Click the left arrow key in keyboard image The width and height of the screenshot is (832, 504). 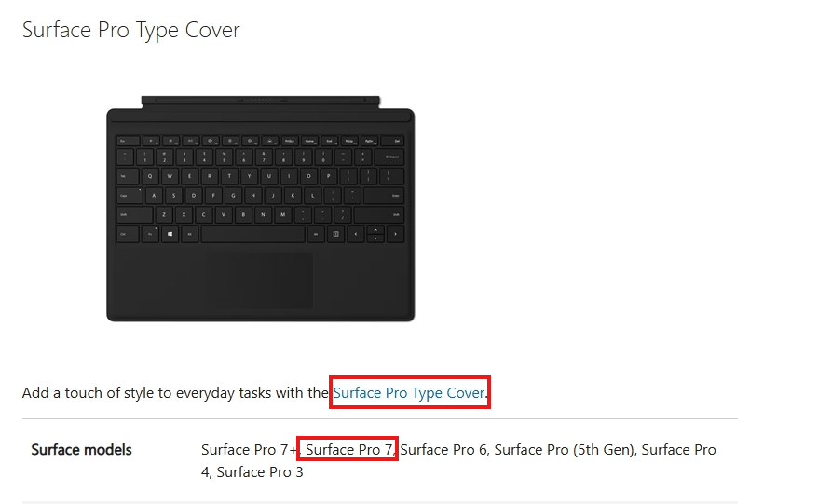point(356,234)
